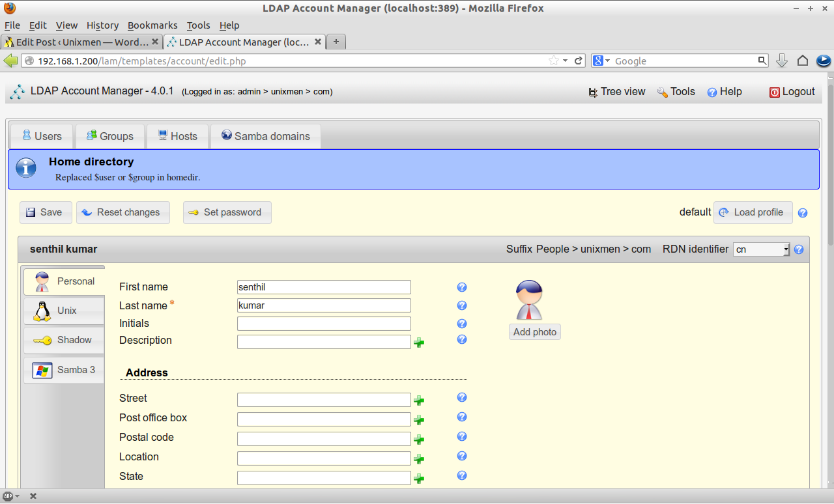Click the user photo placeholder image
This screenshot has width=834, height=504.
pos(529,300)
